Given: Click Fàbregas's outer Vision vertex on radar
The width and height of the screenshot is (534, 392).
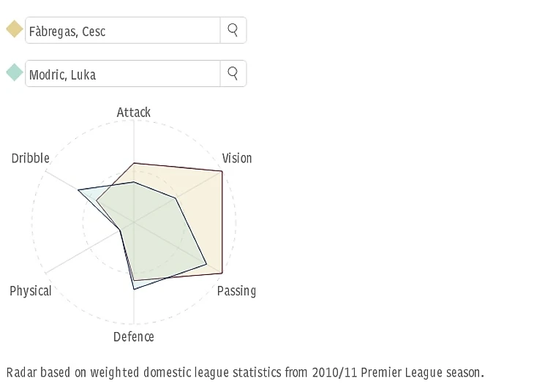Looking at the screenshot, I should click(222, 170).
